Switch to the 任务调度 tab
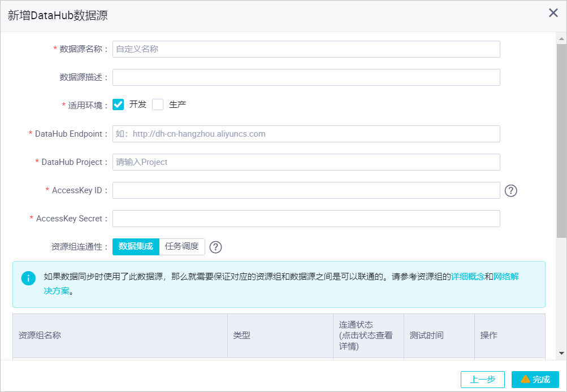 [x=182, y=247]
